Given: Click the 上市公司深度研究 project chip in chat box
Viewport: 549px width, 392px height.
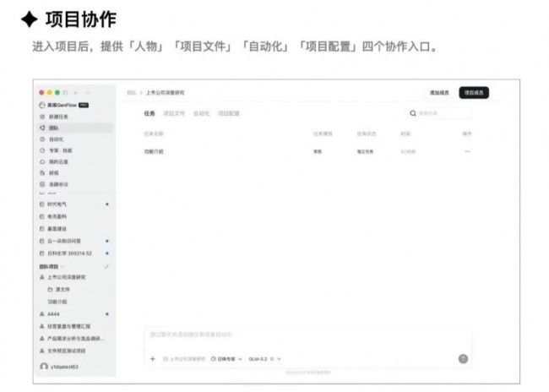Looking at the screenshot, I should point(184,359).
